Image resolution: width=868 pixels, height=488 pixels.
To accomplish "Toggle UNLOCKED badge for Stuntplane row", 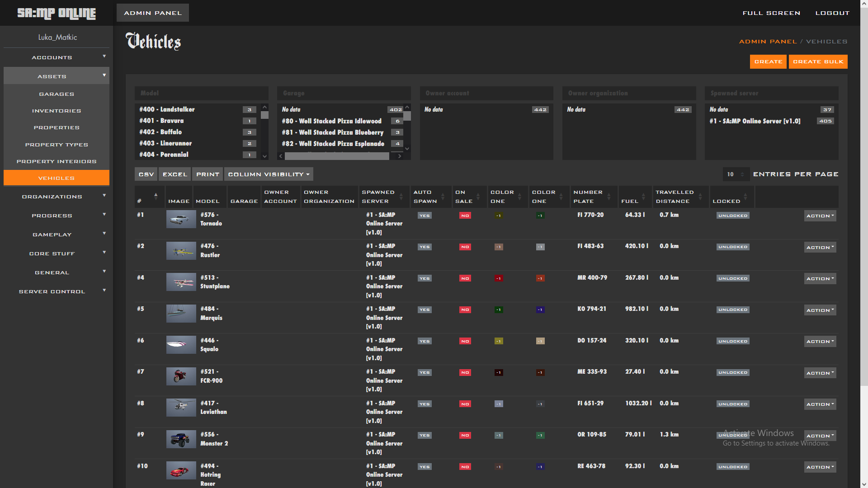I will coord(732,278).
